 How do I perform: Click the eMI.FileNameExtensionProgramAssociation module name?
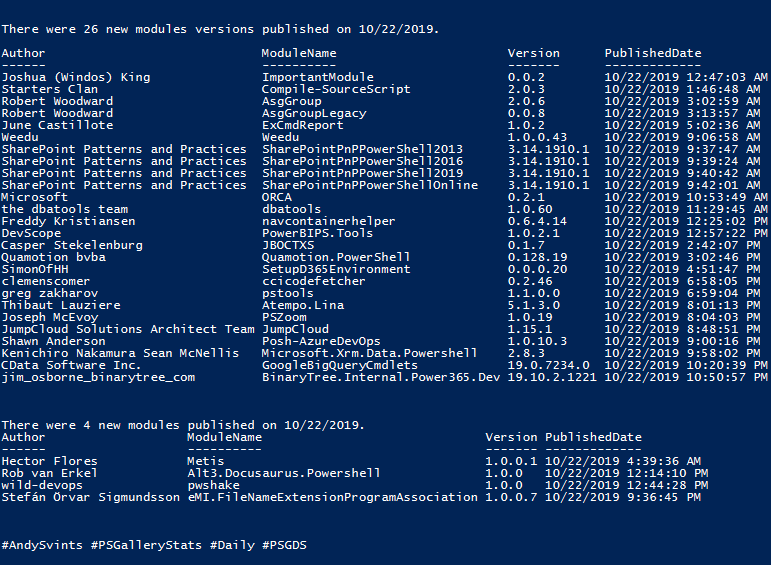click(332, 497)
